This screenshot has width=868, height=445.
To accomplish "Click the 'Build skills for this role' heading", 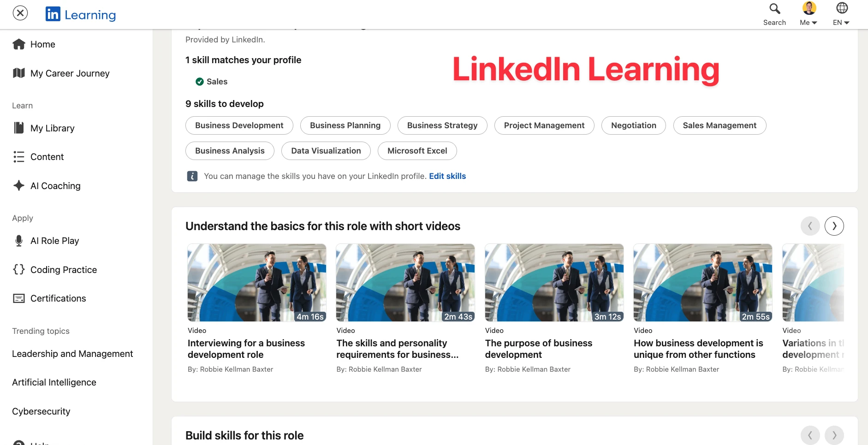I will [x=244, y=435].
